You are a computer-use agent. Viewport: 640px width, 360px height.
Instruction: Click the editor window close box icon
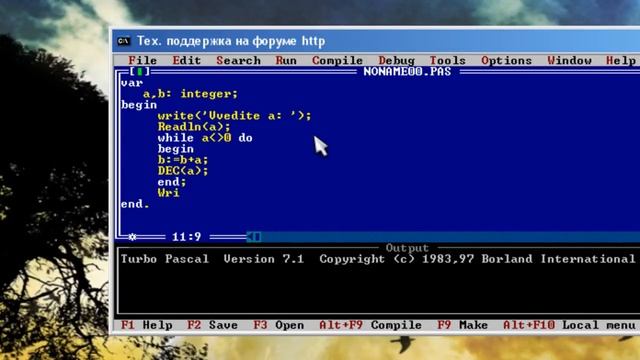coord(140,72)
